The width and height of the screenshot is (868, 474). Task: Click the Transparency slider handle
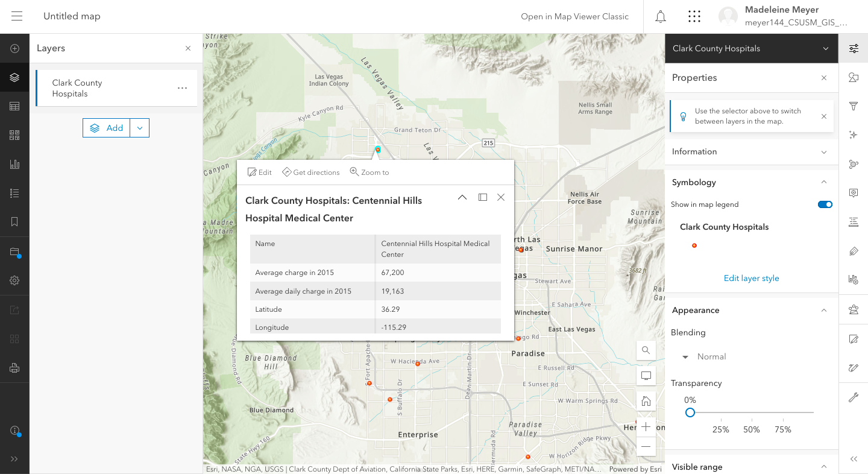(x=690, y=412)
